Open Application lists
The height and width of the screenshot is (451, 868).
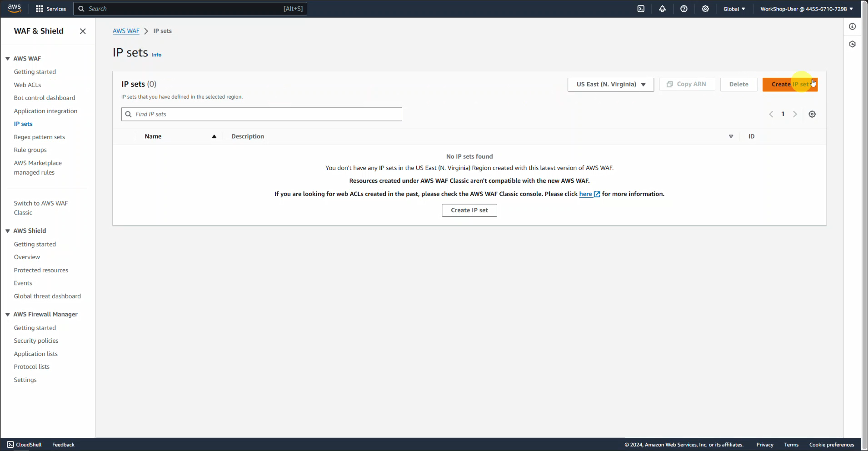coord(36,354)
